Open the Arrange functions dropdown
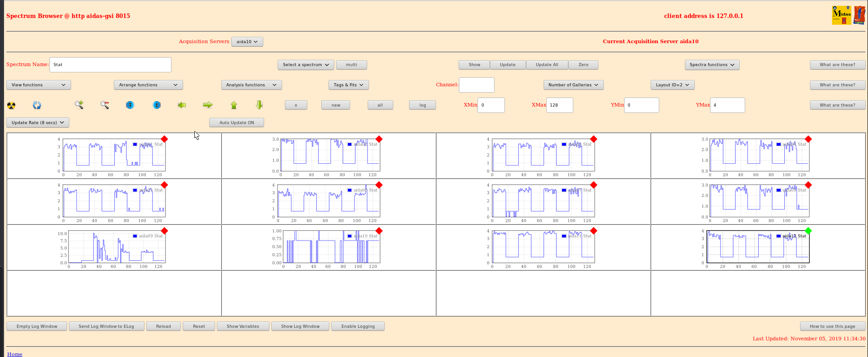 pos(148,85)
